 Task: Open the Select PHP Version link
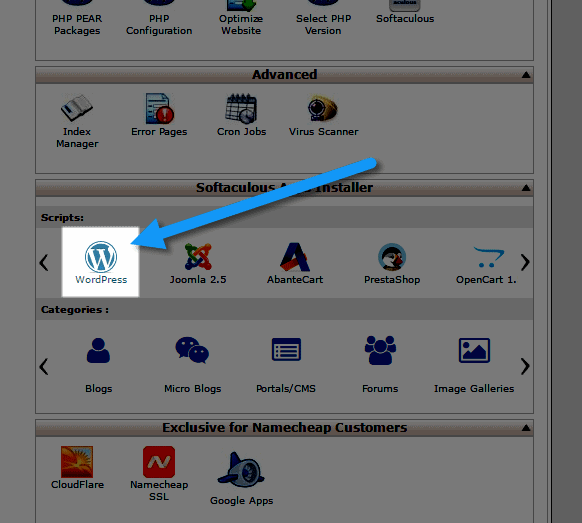(323, 24)
